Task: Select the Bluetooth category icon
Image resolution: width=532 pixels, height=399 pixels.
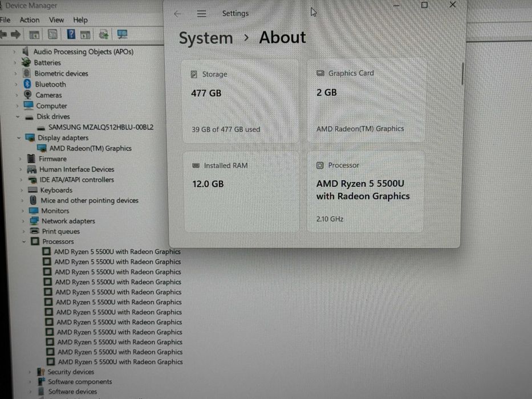Action: coord(27,84)
